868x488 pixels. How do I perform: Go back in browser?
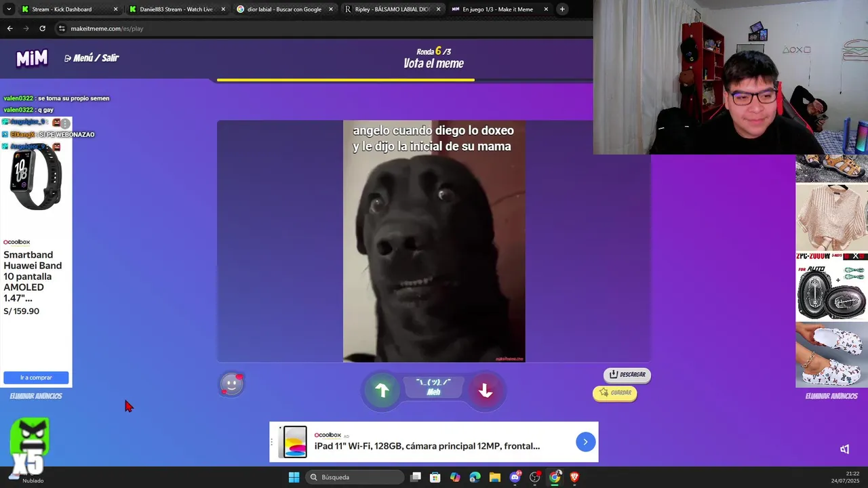click(x=9, y=28)
